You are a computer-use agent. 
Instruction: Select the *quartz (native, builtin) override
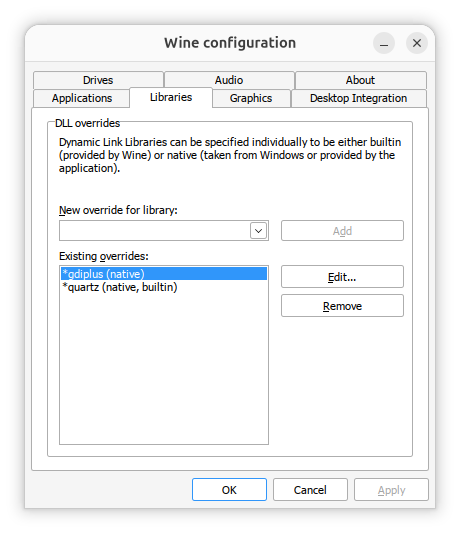pyautogui.click(x=164, y=287)
